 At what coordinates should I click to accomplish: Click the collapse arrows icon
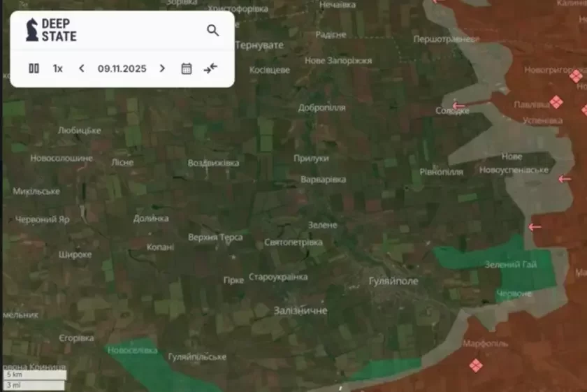click(210, 68)
